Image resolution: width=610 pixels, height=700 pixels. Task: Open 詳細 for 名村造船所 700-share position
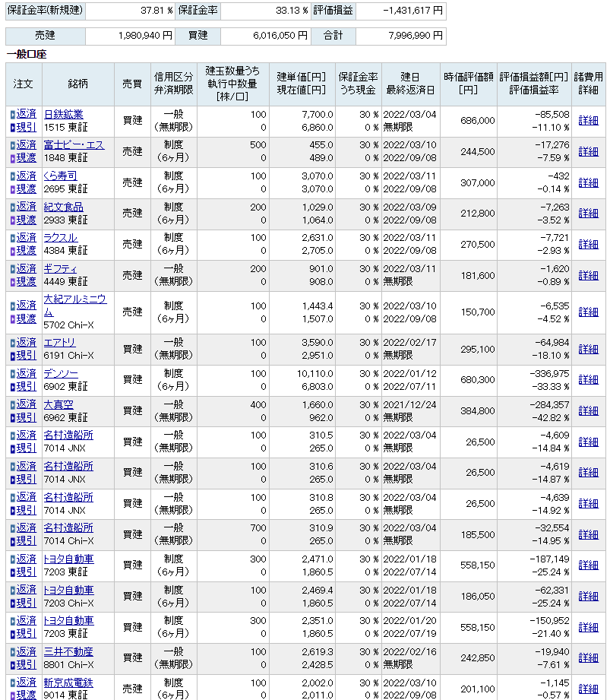pyautogui.click(x=588, y=534)
